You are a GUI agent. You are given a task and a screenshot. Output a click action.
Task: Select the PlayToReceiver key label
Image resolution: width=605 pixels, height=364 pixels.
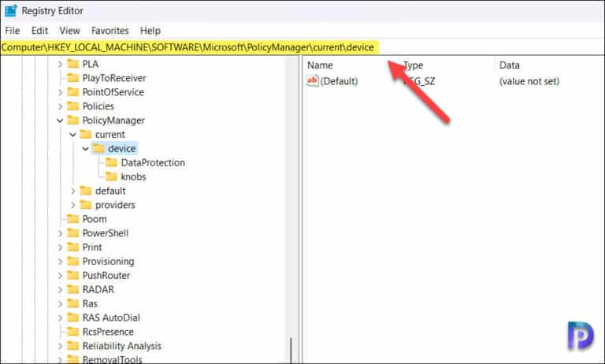(x=114, y=78)
